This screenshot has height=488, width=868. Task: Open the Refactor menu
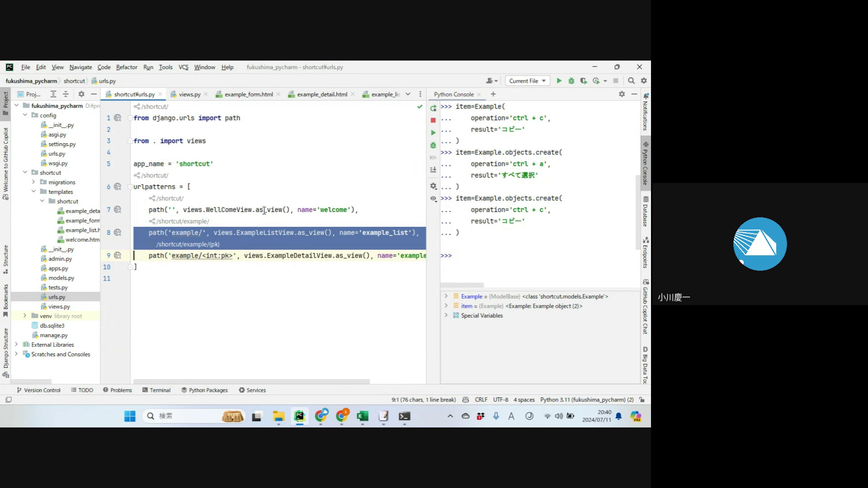point(126,67)
